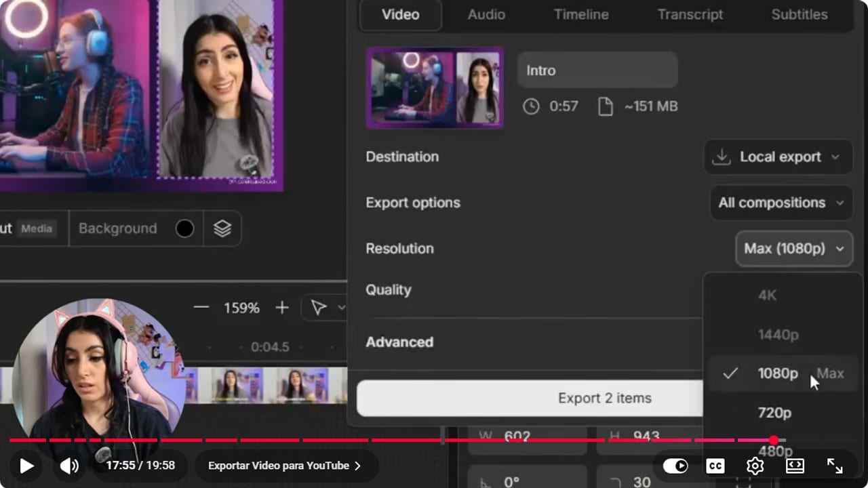Click the export preview thumbnail
The image size is (868, 488).
tap(435, 88)
